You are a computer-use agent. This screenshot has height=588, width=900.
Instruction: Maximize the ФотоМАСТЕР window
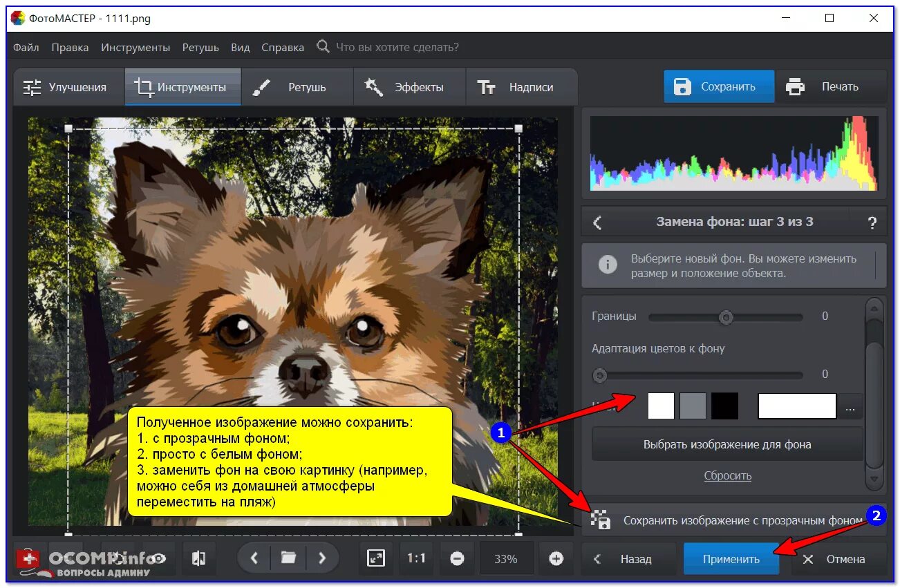pos(829,18)
